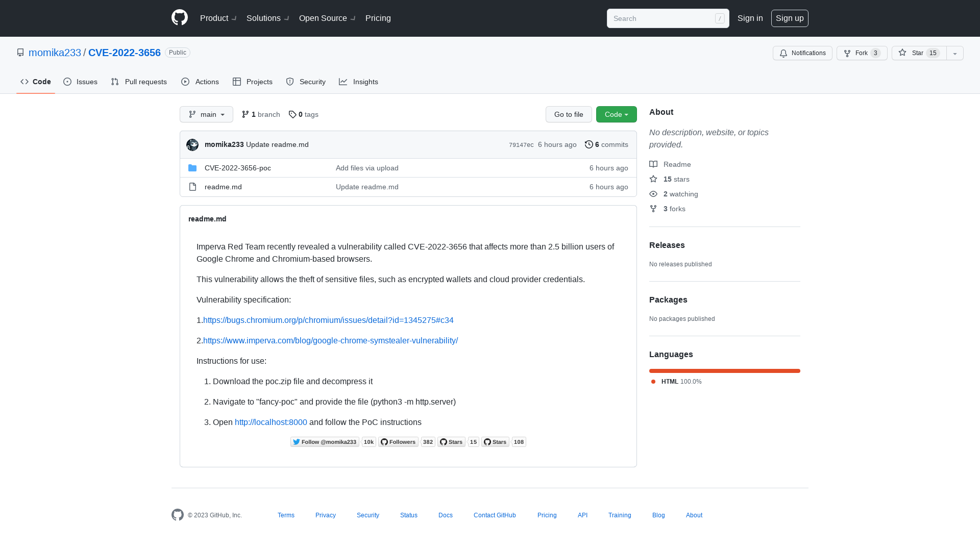The height and width of the screenshot is (551, 980).
Task: Click the Add files via upload commit message
Action: pyautogui.click(x=367, y=168)
